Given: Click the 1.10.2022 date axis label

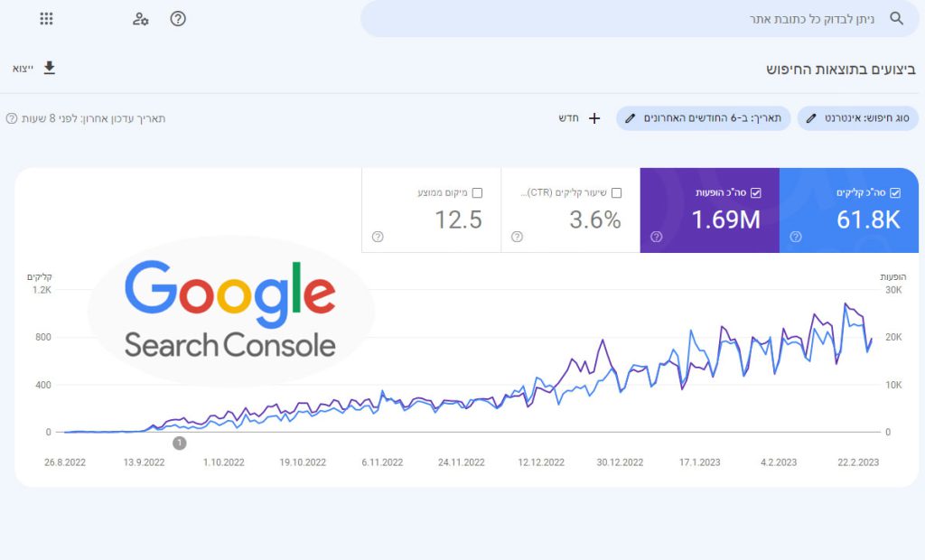Looking at the screenshot, I should (x=224, y=462).
